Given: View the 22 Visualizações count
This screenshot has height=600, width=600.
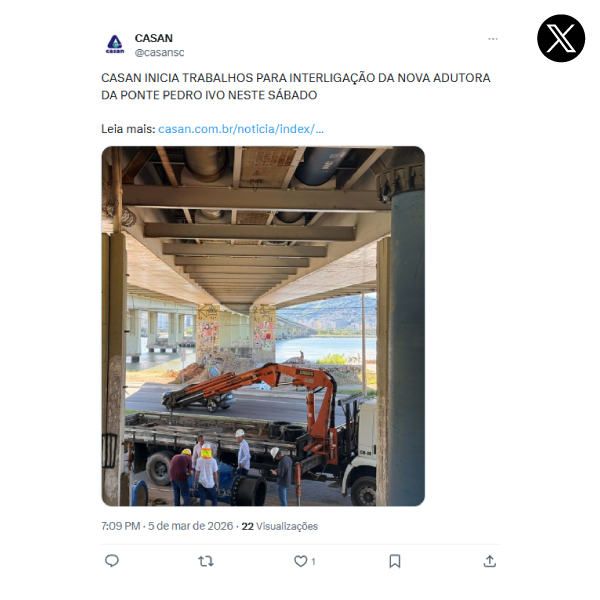Looking at the screenshot, I should pos(279,526).
